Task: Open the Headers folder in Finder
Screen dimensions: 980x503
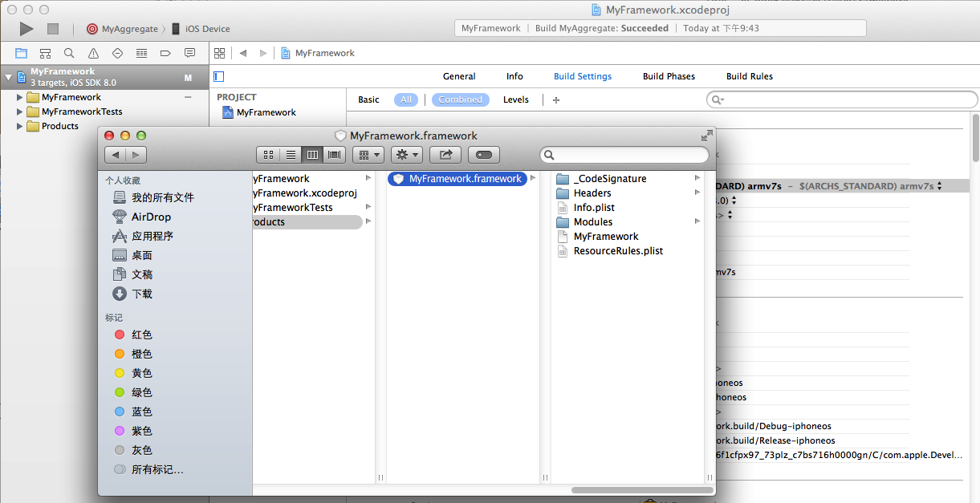Action: point(584,193)
